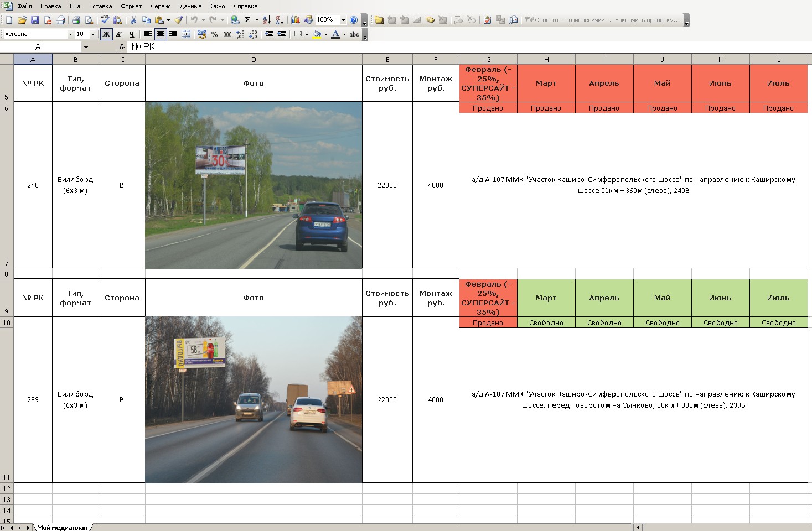
Task: Open the font size 10 dropdown
Action: click(93, 34)
